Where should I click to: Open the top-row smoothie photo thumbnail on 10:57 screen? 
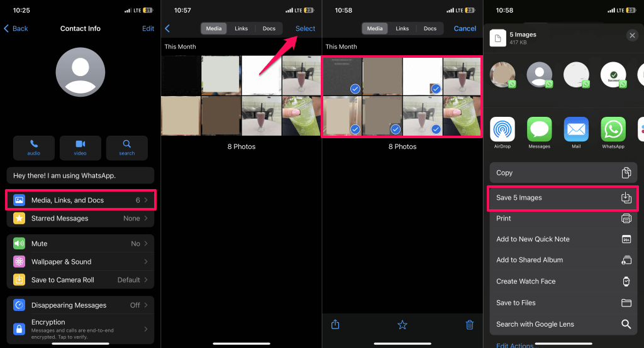tap(301, 75)
